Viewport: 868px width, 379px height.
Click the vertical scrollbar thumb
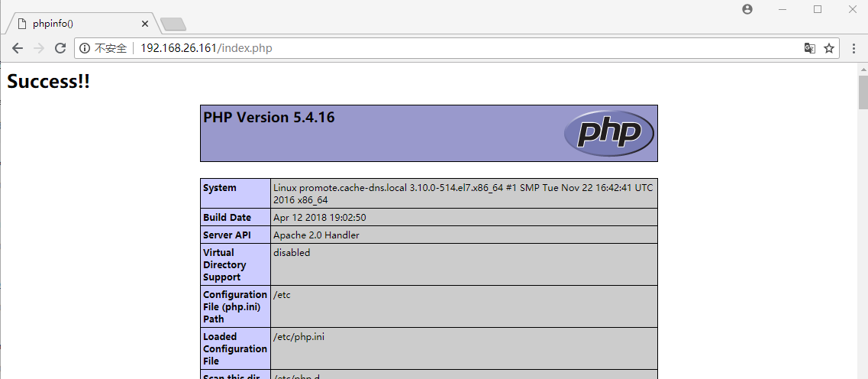[x=863, y=92]
